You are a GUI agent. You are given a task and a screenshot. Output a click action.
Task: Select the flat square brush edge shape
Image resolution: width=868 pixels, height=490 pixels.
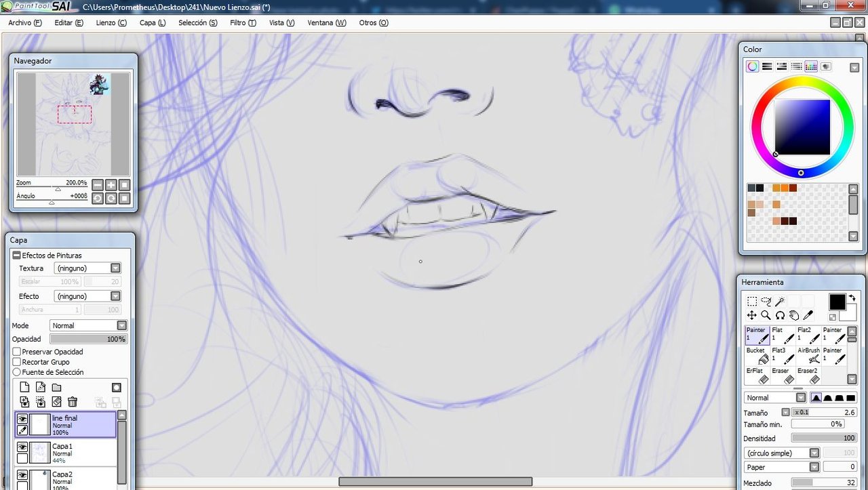[x=850, y=398]
